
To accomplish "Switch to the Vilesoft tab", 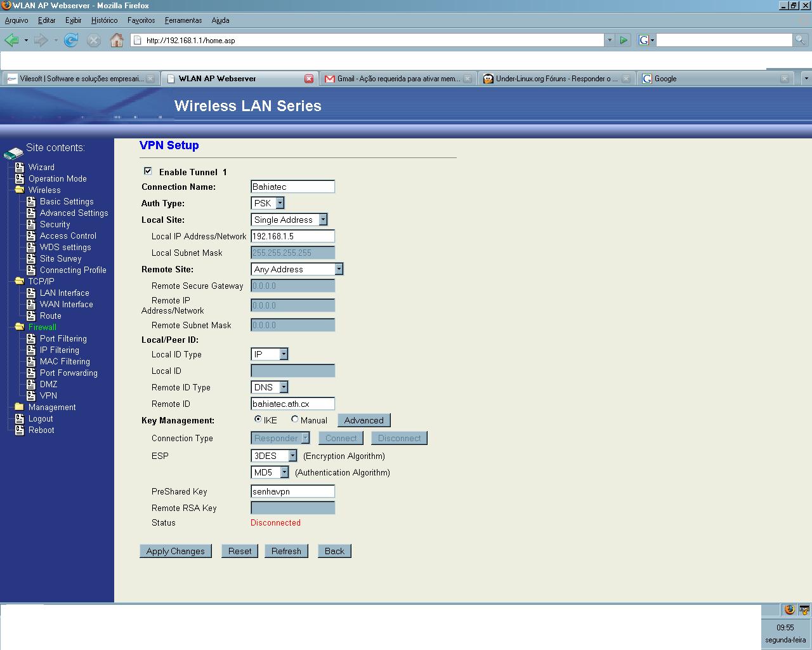I will (80, 79).
